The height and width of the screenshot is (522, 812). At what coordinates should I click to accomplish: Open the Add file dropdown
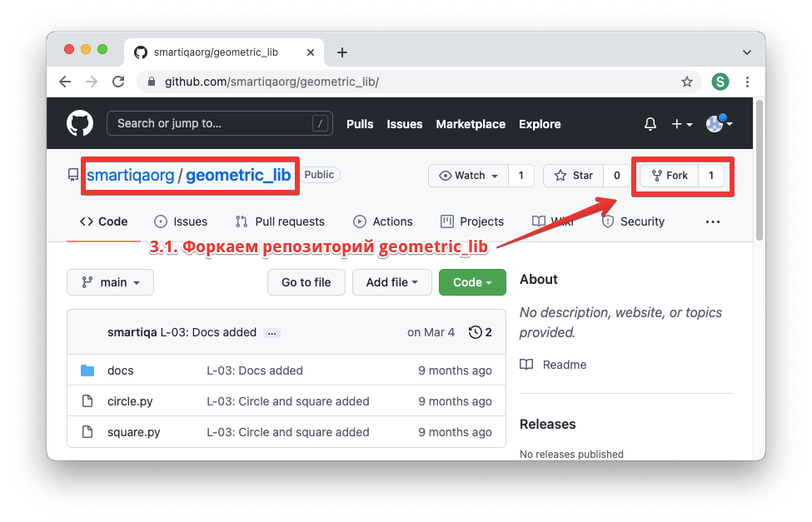point(391,282)
